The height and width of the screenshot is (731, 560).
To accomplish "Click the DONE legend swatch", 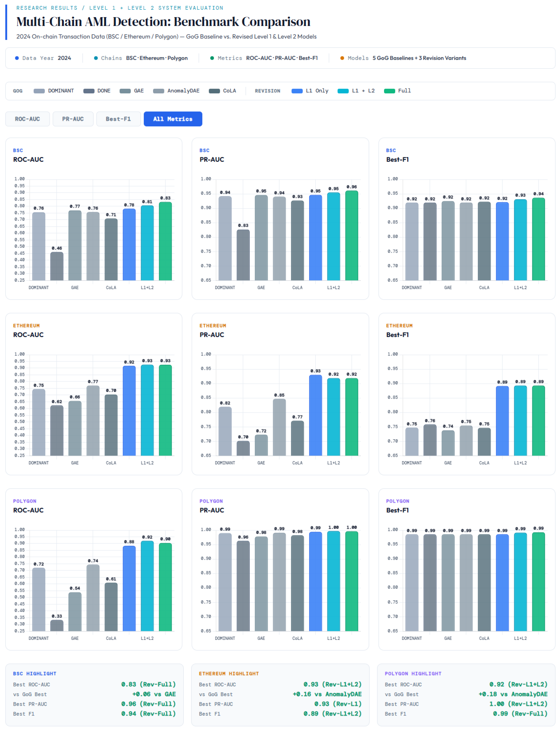I will 89,91.
